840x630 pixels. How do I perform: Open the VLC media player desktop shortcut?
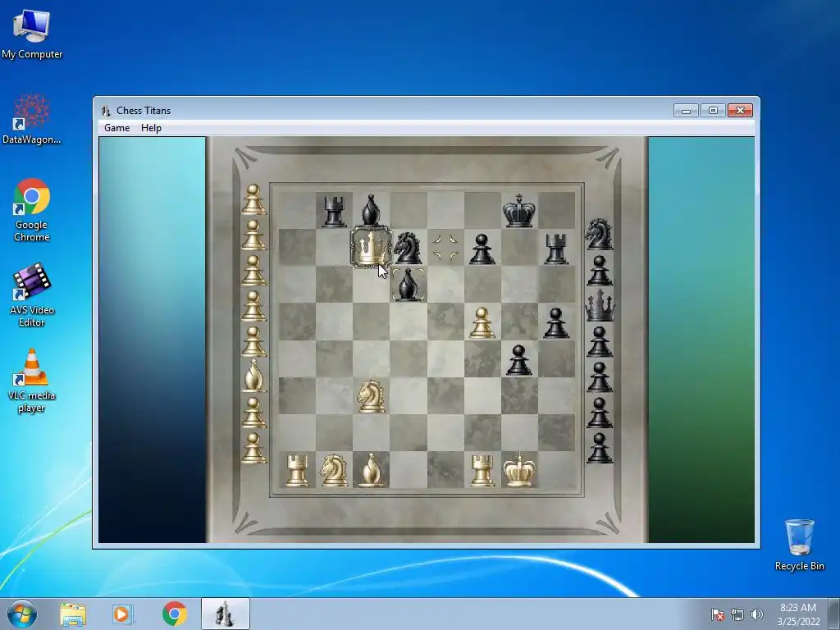click(x=32, y=381)
